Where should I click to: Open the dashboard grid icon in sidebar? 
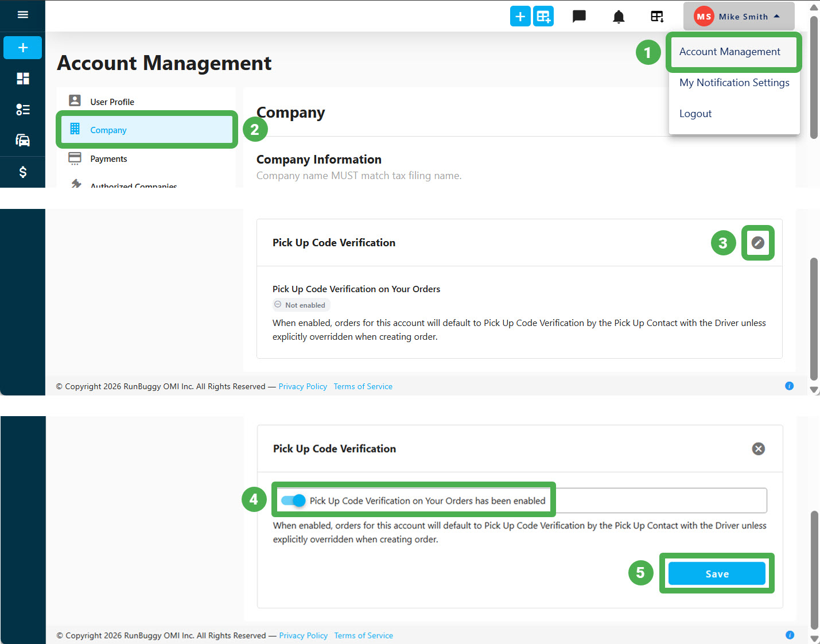pos(23,79)
